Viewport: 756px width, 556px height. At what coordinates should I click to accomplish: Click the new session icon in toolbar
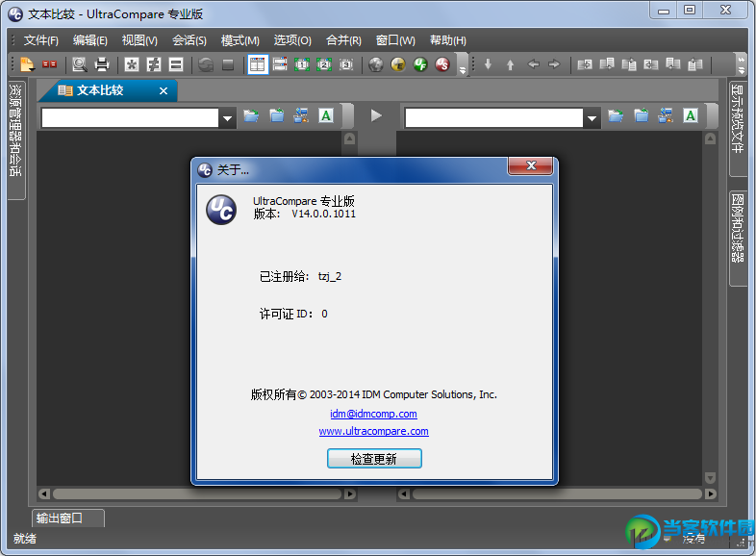(x=27, y=64)
